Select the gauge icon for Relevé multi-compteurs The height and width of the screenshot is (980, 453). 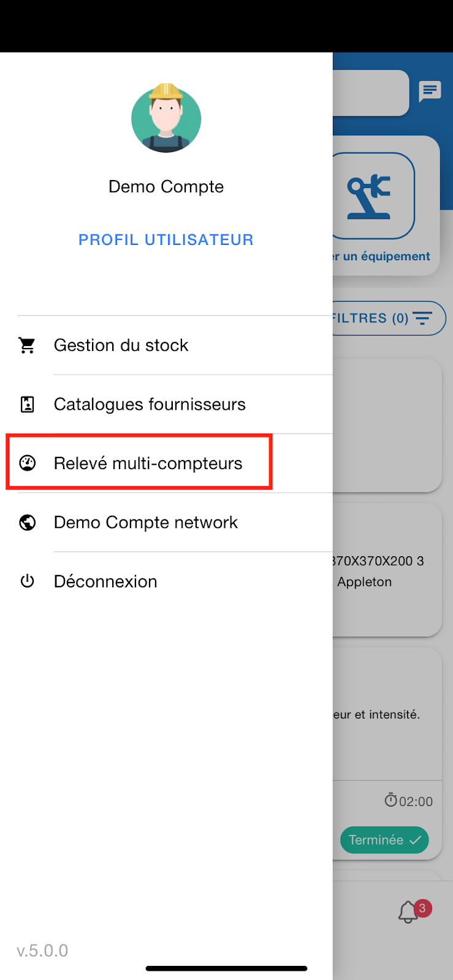(27, 463)
